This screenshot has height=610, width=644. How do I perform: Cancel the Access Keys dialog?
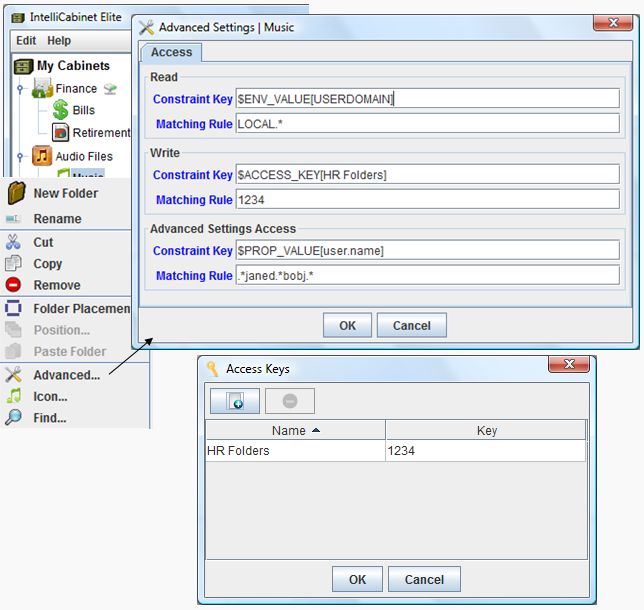pyautogui.click(x=424, y=579)
